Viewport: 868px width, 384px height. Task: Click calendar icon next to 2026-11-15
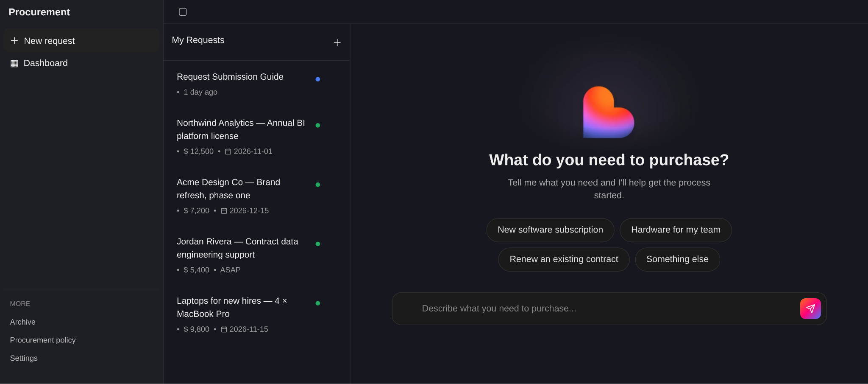pyautogui.click(x=224, y=329)
